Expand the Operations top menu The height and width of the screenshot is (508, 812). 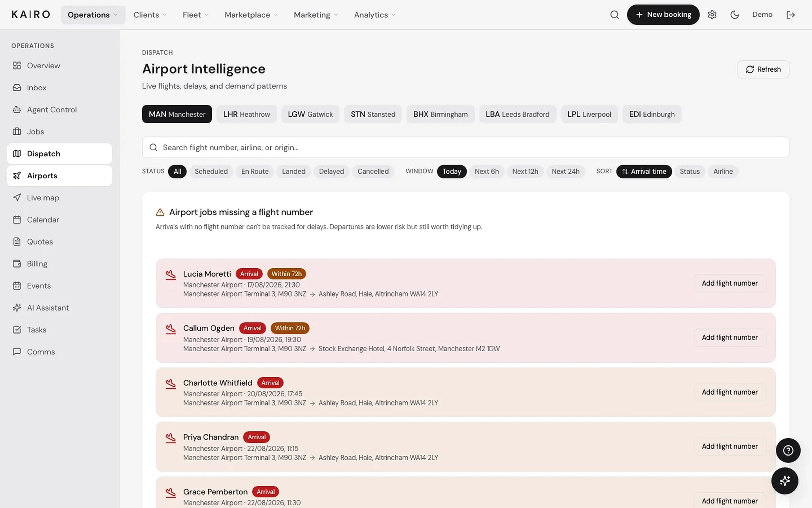tap(93, 15)
